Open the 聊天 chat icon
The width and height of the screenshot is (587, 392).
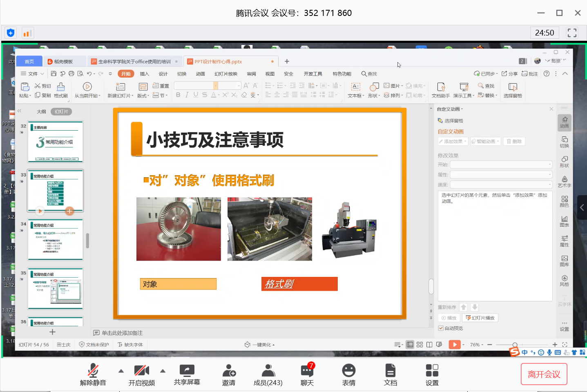(307, 370)
